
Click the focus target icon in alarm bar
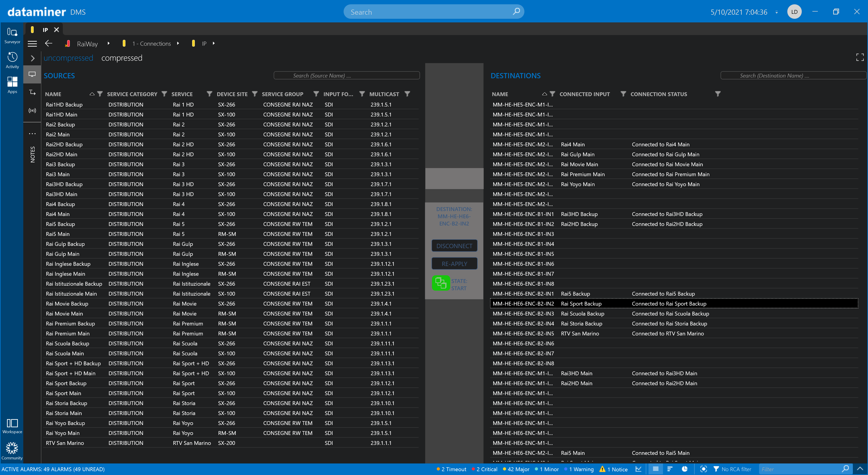[703, 469]
